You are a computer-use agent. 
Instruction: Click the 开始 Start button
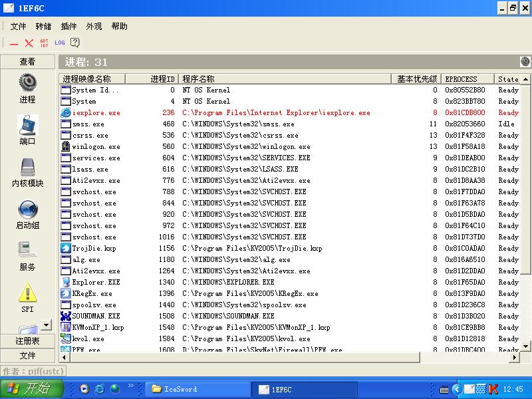[x=32, y=388]
